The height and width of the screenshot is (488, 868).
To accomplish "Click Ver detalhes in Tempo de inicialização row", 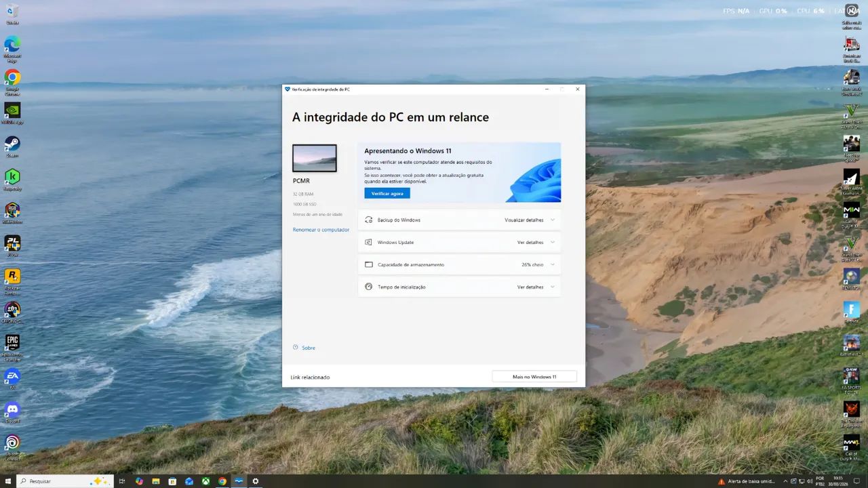I will pos(530,287).
